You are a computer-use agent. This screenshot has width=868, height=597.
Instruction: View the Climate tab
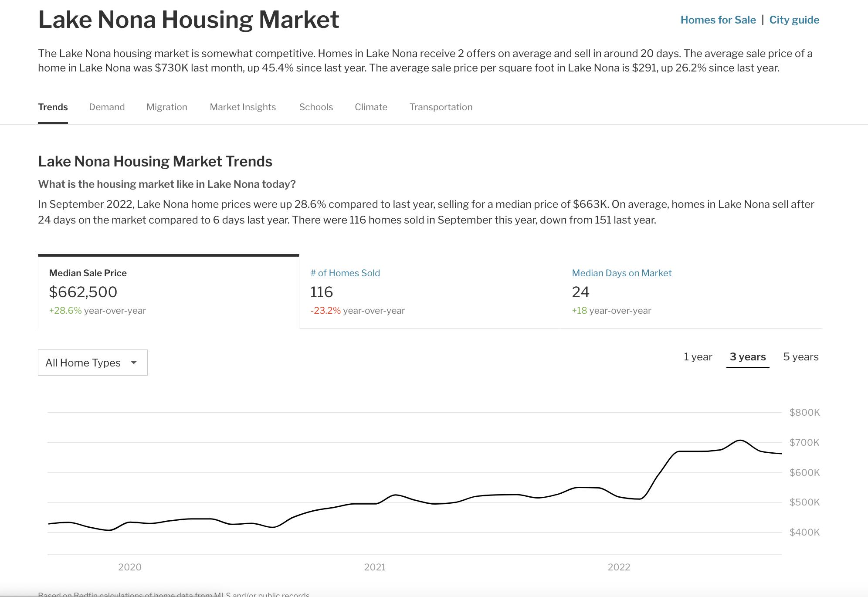point(371,107)
